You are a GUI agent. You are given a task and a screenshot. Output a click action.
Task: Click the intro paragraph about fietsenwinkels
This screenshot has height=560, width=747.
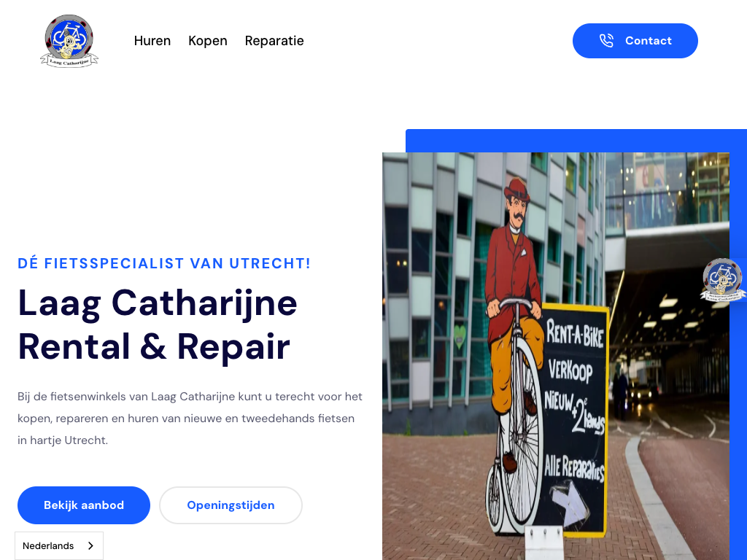(190, 418)
